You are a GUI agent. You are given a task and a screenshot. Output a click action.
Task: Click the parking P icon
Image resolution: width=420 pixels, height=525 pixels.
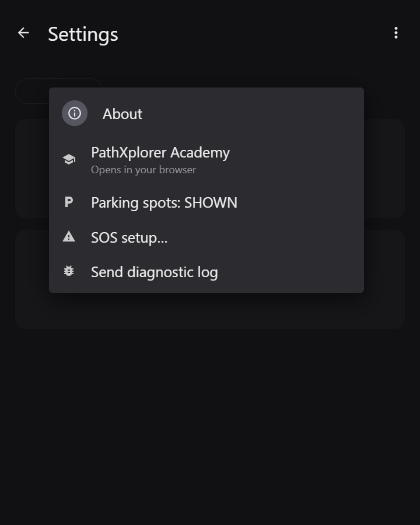[x=69, y=202]
